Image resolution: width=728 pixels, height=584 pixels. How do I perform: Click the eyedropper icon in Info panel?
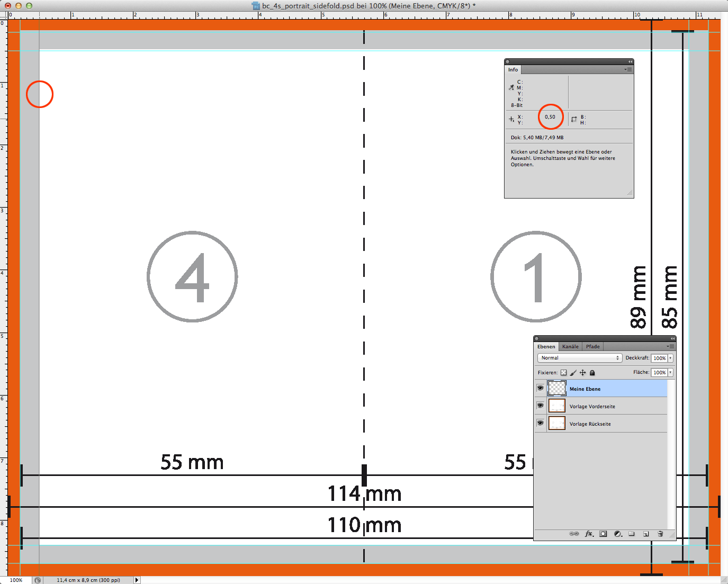511,87
